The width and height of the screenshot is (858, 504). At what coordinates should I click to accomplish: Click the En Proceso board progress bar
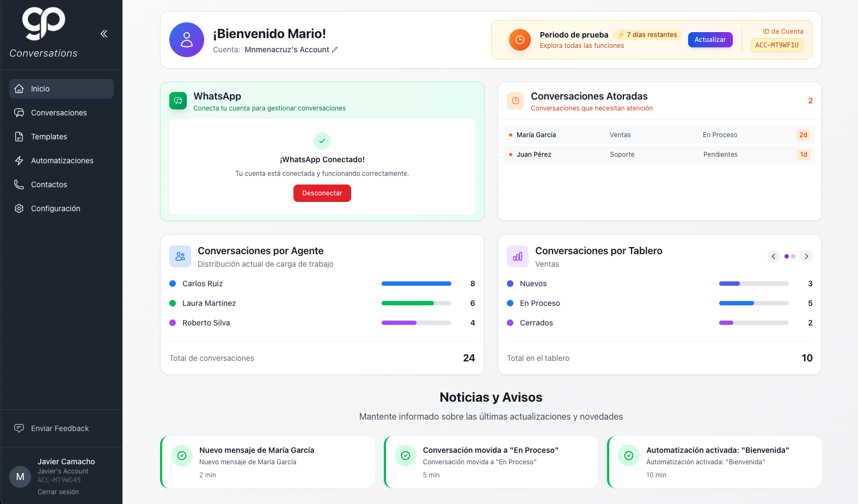coord(754,303)
